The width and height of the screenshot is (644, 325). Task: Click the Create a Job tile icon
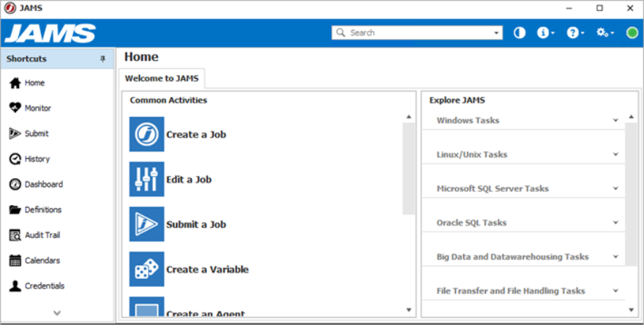tap(146, 135)
